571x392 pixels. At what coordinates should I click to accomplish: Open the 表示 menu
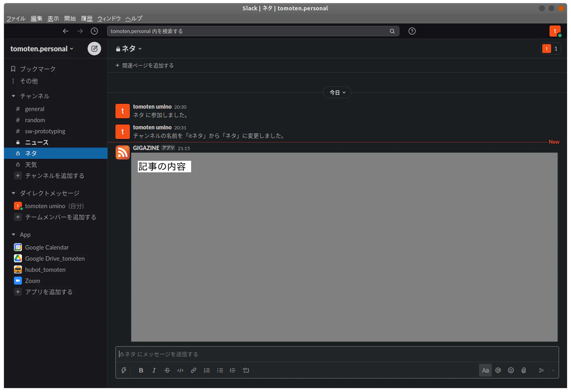pos(53,18)
